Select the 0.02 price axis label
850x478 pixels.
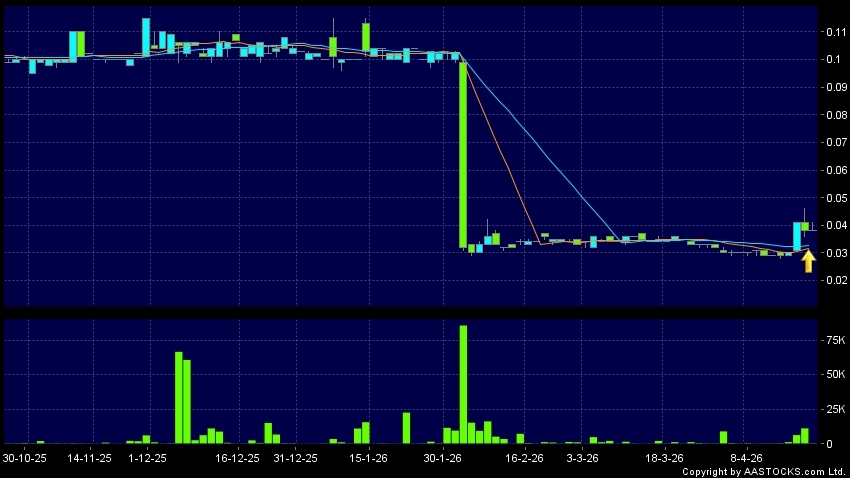(x=832, y=281)
